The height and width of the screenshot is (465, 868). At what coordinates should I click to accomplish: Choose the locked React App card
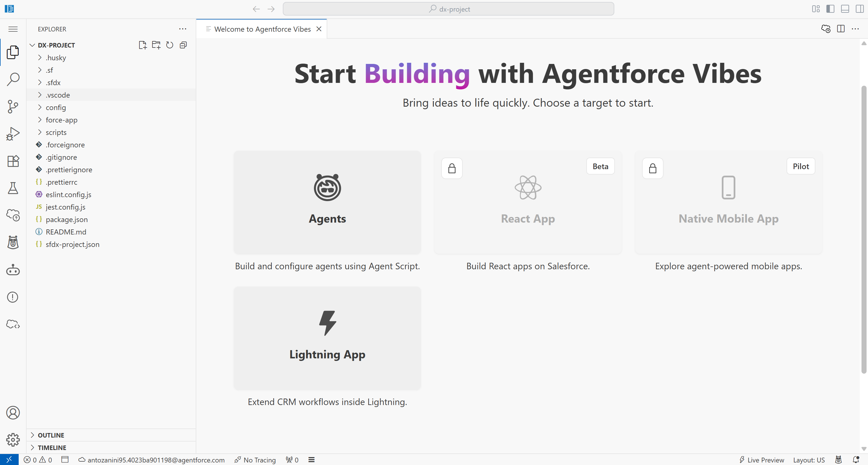tap(528, 202)
